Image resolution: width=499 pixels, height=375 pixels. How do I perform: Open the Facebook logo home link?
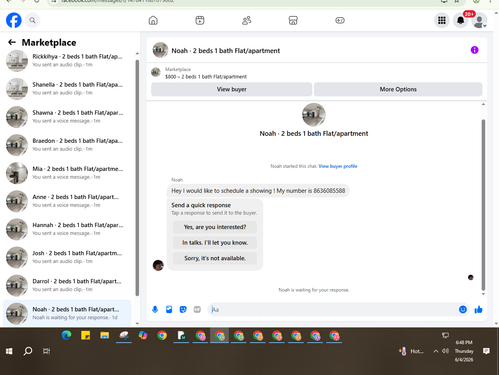tap(14, 20)
